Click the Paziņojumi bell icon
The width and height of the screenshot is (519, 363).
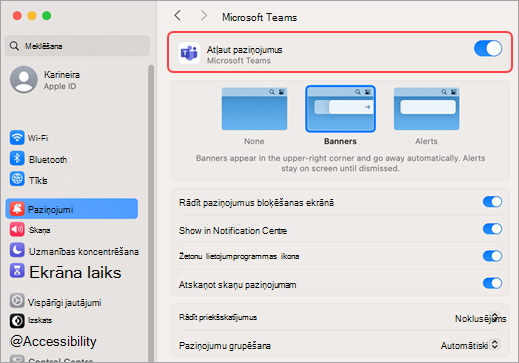click(17, 209)
